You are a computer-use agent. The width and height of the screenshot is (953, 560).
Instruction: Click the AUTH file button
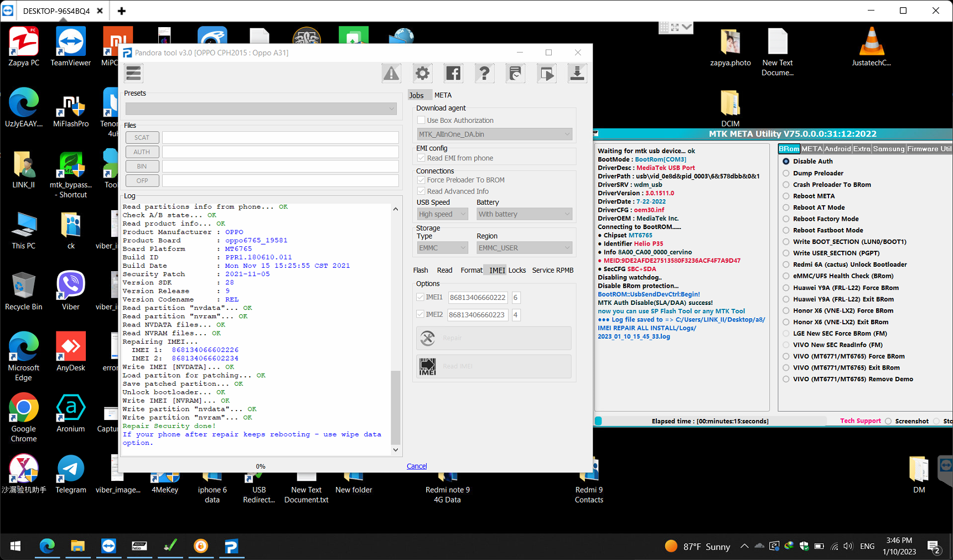[142, 152]
